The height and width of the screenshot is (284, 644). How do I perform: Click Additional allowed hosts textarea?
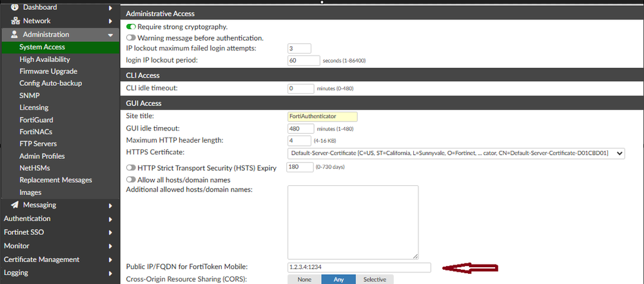click(x=353, y=222)
